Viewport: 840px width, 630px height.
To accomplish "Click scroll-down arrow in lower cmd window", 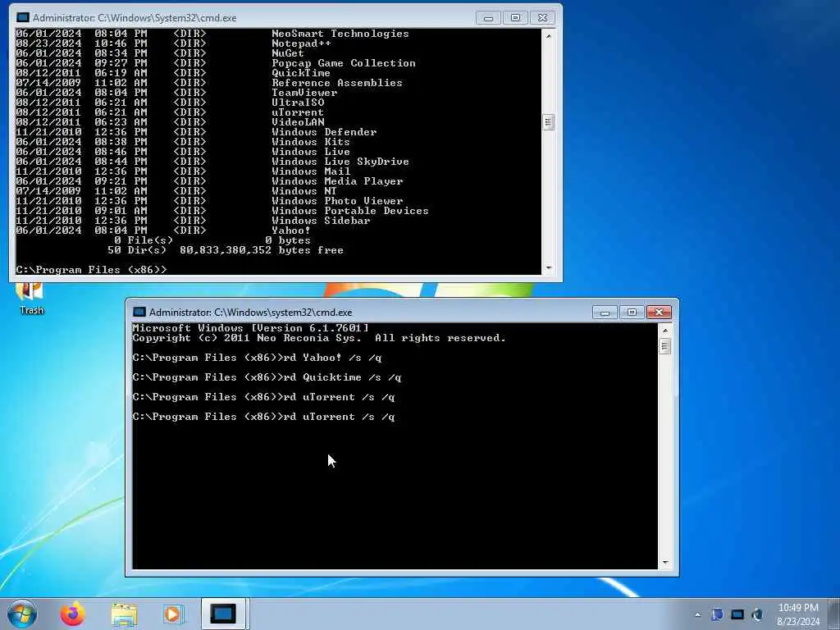I will [664, 562].
